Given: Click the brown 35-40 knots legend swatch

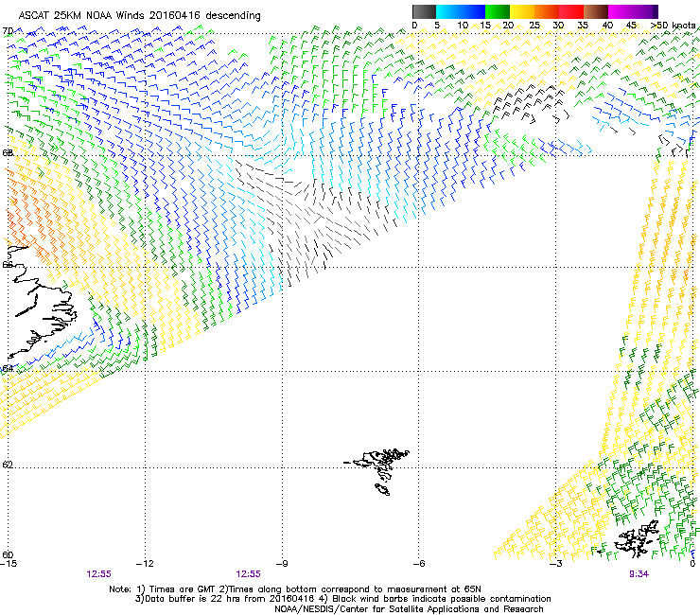Looking at the screenshot, I should pos(596,11).
